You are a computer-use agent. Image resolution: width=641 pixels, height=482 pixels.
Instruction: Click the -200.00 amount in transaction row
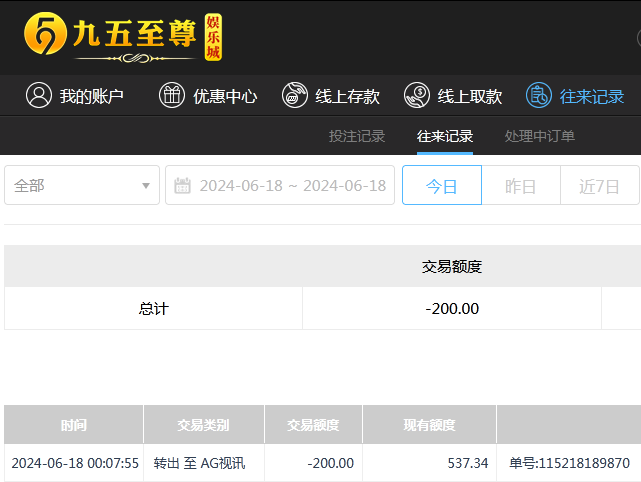tap(330, 463)
